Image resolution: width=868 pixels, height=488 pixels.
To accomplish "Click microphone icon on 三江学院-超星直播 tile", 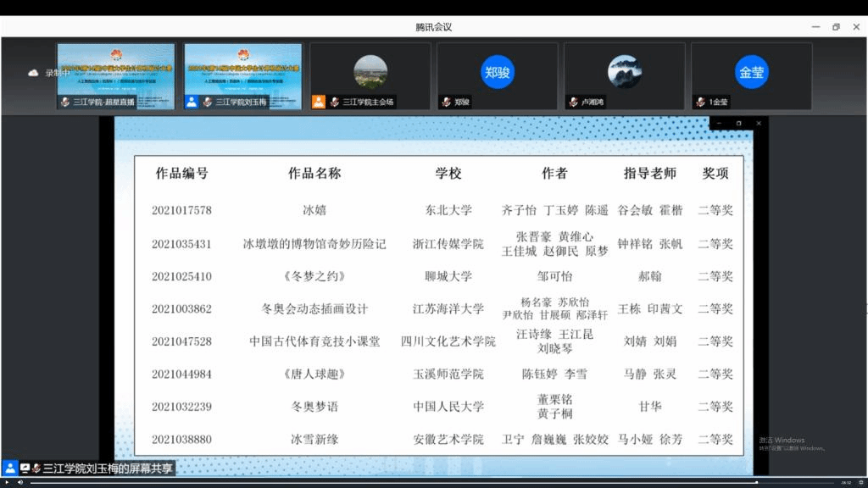I will click(65, 102).
